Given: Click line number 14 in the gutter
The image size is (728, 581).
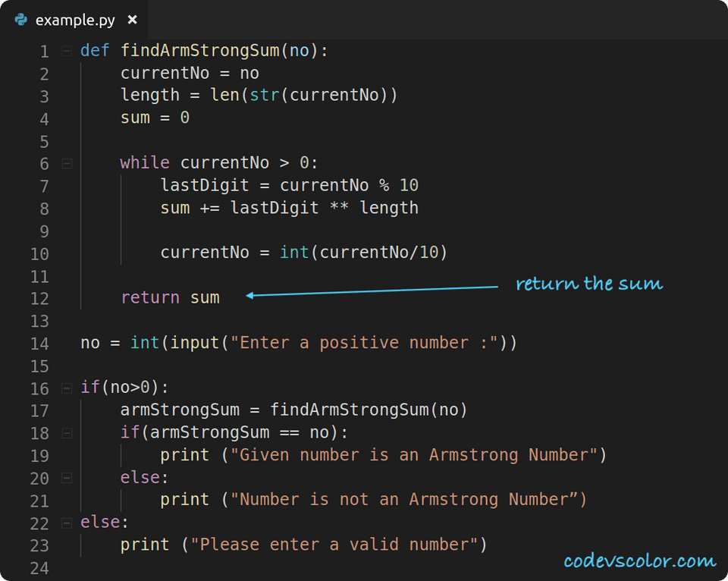Looking at the screenshot, I should (39, 344).
